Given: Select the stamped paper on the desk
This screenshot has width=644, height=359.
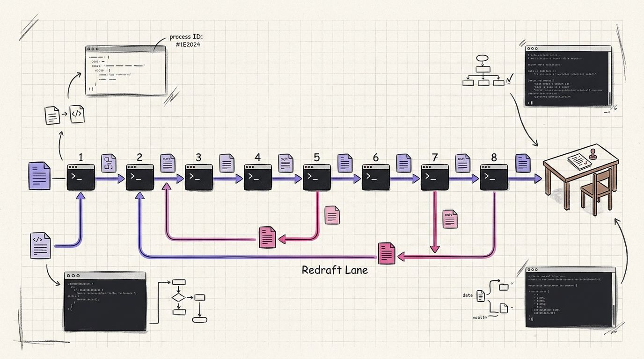Looking at the screenshot, I should [579, 162].
